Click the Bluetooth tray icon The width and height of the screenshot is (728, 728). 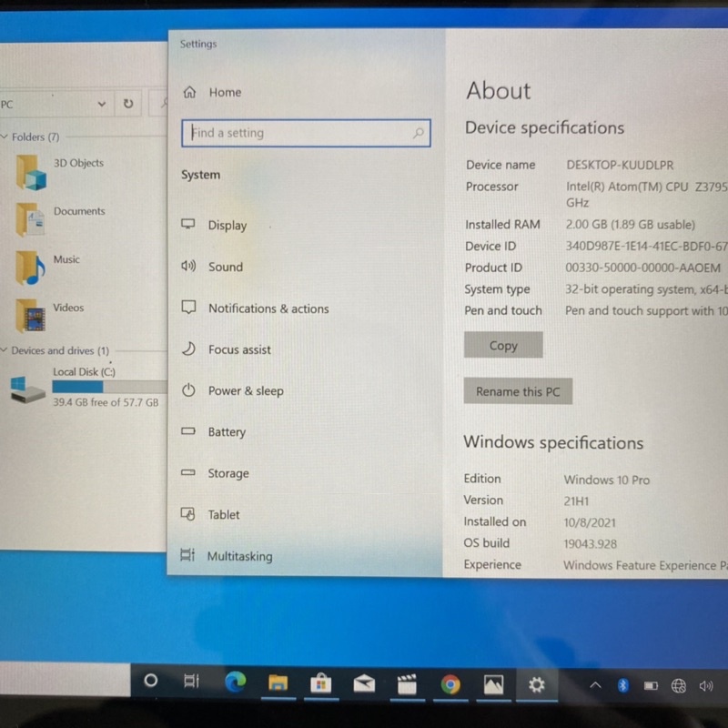point(623,685)
